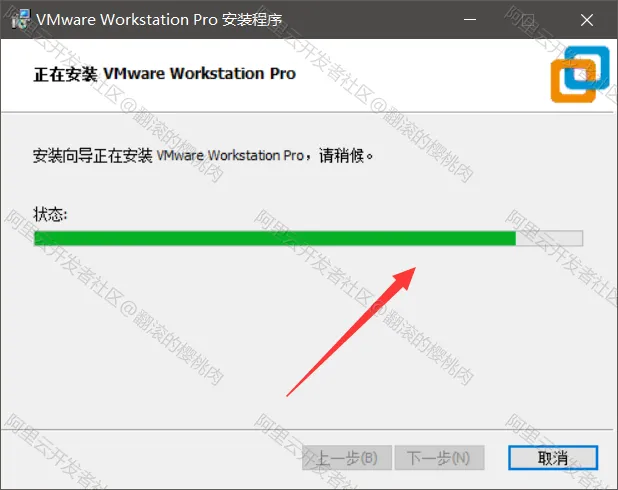Click the 状态: label

50,214
